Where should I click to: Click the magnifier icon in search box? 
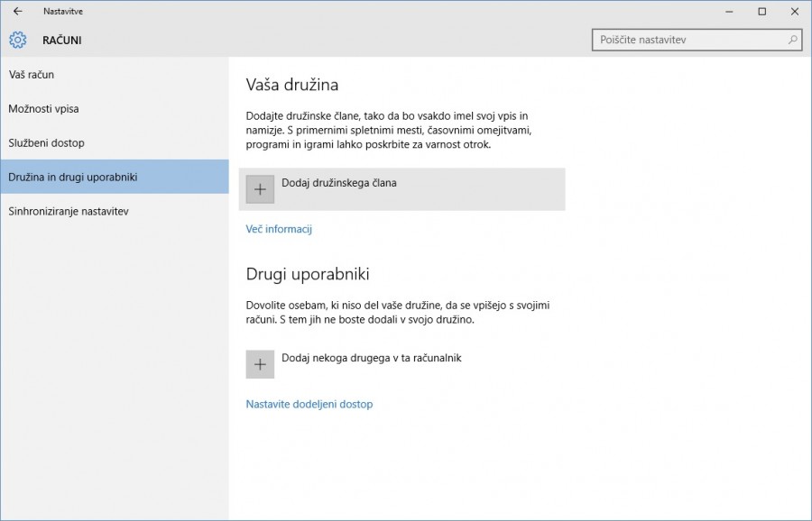tap(792, 40)
